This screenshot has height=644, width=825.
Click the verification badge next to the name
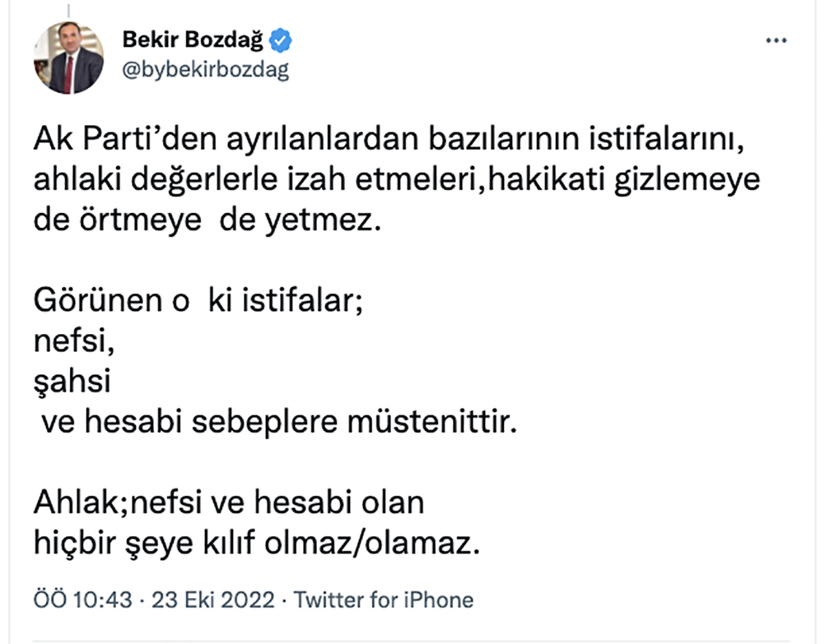tap(280, 40)
